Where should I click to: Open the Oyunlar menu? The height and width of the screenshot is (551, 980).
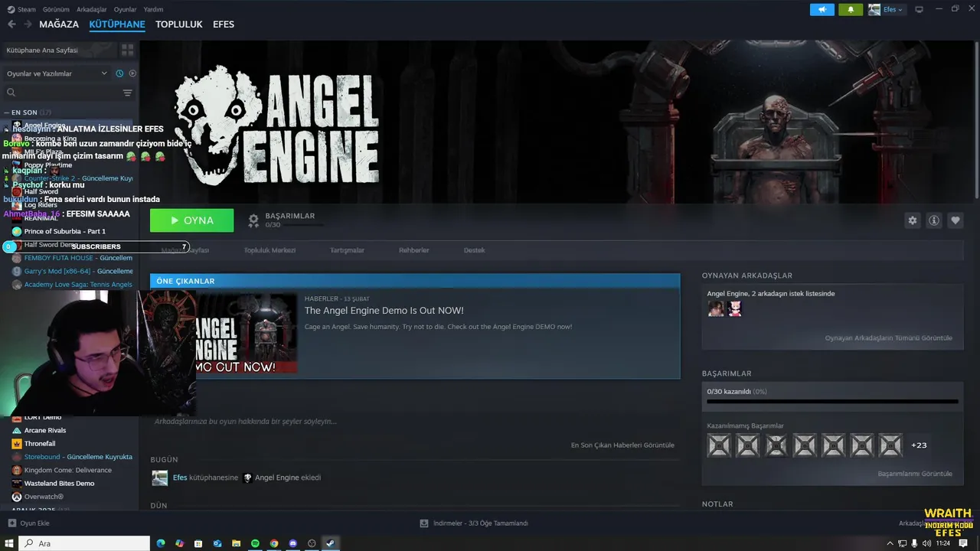pos(126,9)
